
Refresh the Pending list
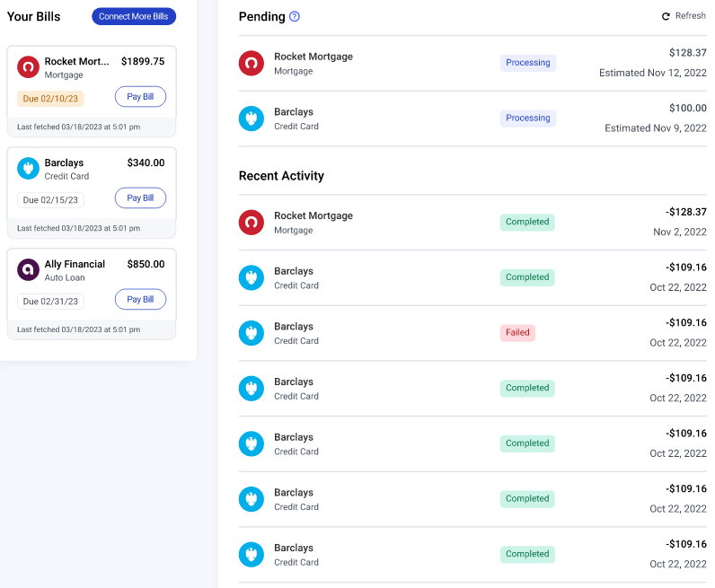[684, 16]
